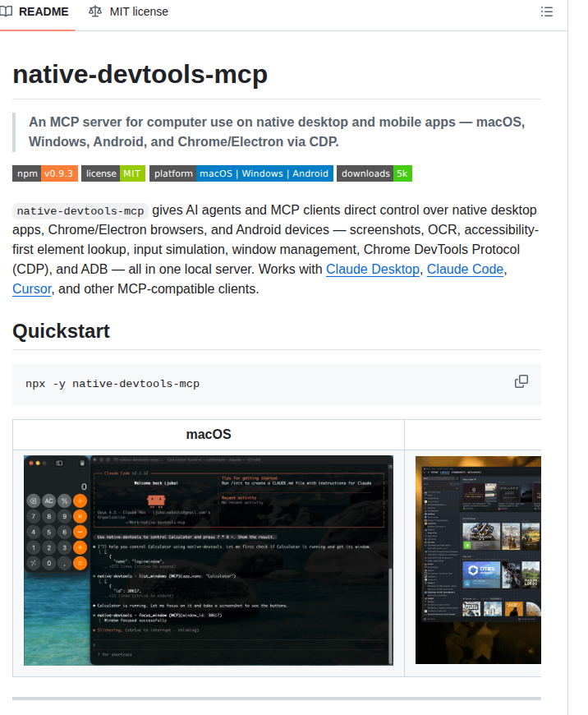This screenshot has width=588, height=715.
Task: Open the game library screenshot thumbnail
Action: click(x=478, y=560)
